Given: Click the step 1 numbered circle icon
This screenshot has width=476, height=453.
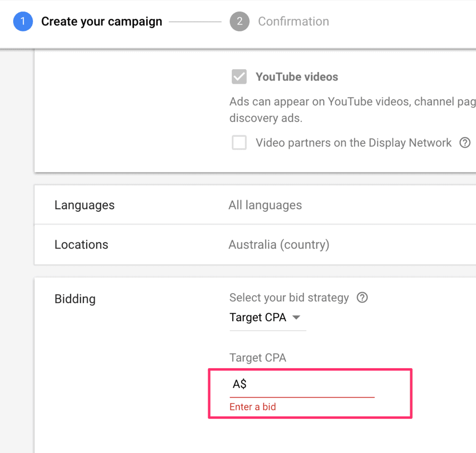Looking at the screenshot, I should point(22,21).
